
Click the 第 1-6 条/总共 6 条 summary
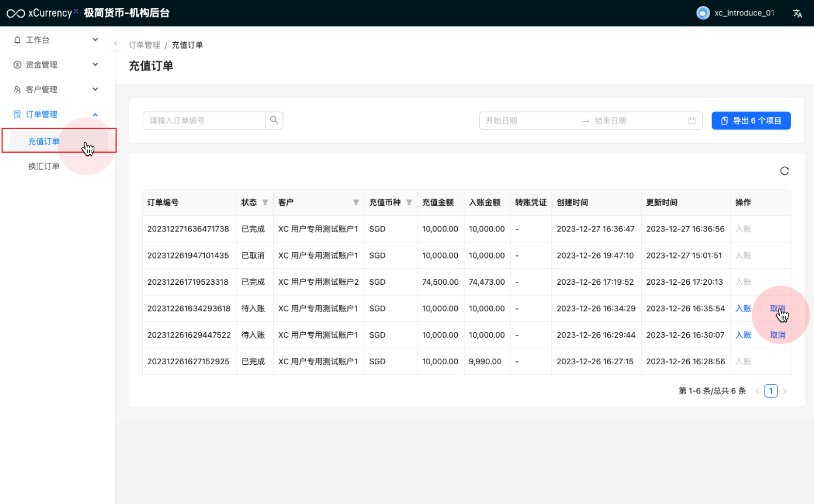(x=712, y=391)
